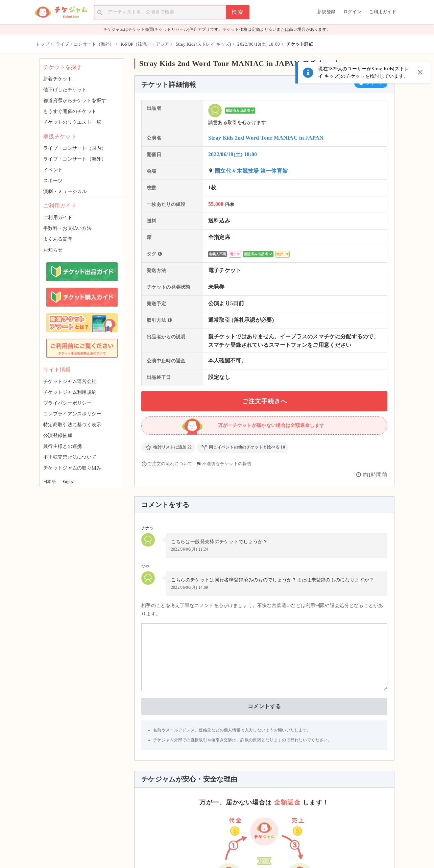Open もうすぐ開催のチケット in sidebar
434x868 pixels.
pos(69,111)
